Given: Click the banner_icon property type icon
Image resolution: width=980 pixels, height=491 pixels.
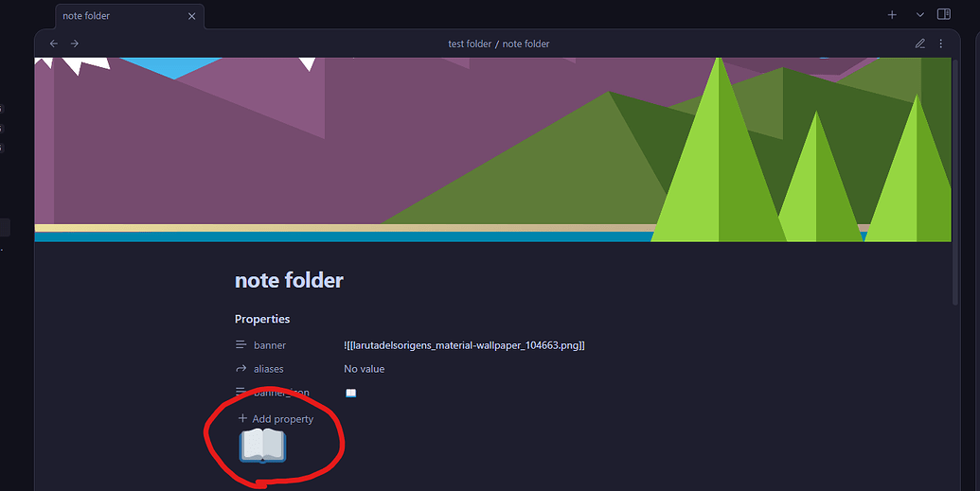Looking at the screenshot, I should pos(241,393).
